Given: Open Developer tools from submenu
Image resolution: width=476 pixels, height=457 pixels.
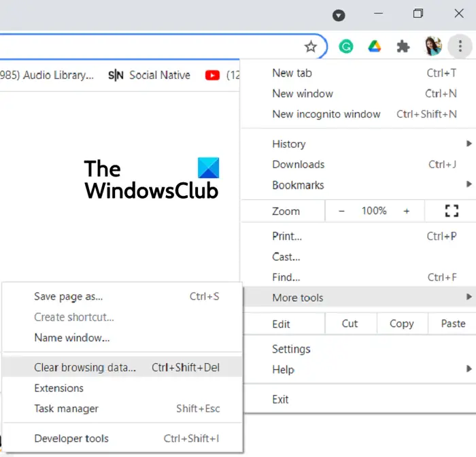Looking at the screenshot, I should pos(122,439).
